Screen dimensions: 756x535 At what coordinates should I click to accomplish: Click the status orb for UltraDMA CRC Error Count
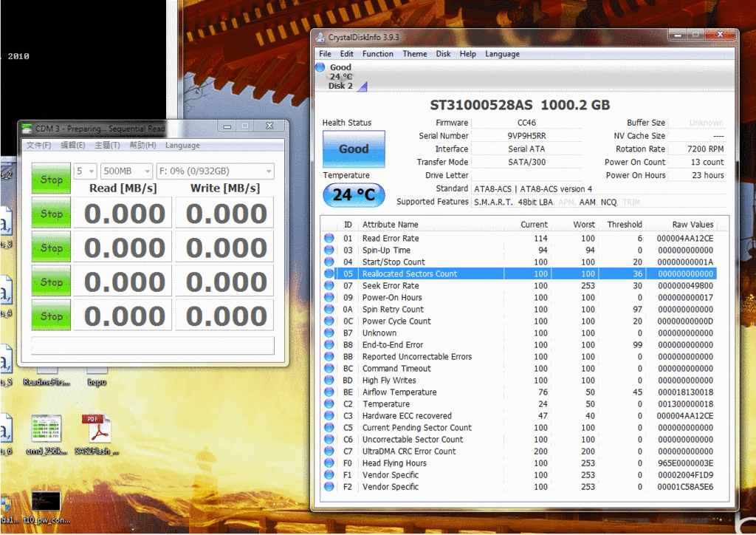point(329,451)
